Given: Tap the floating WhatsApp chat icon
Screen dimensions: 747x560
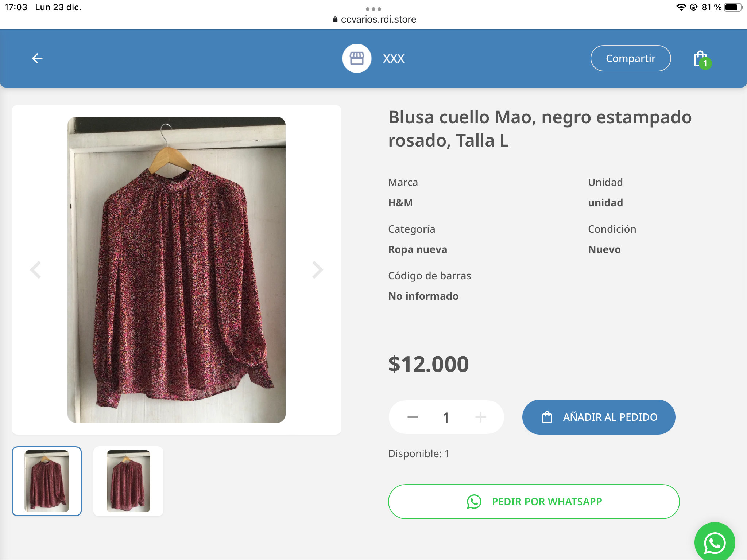Looking at the screenshot, I should [714, 542].
